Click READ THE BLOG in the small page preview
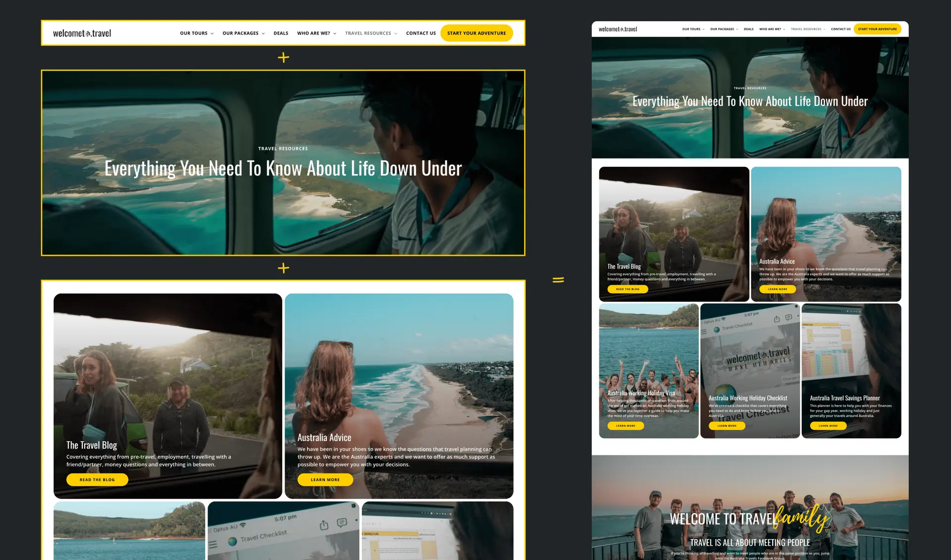The image size is (951, 560). [628, 289]
